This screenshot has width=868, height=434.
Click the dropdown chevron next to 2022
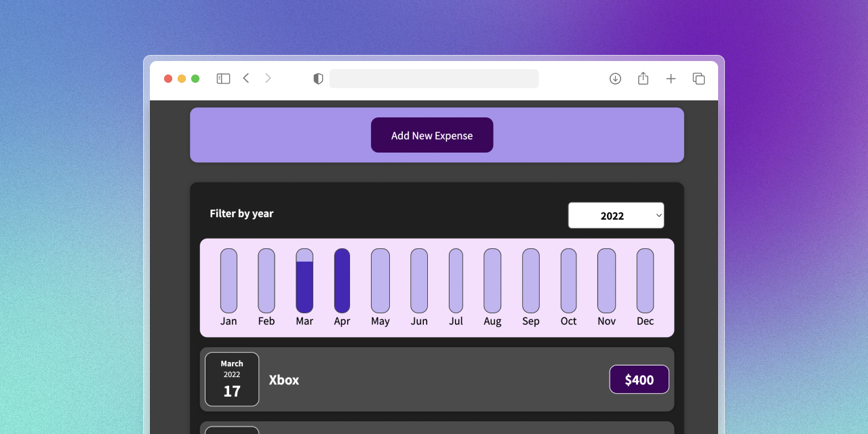(657, 215)
